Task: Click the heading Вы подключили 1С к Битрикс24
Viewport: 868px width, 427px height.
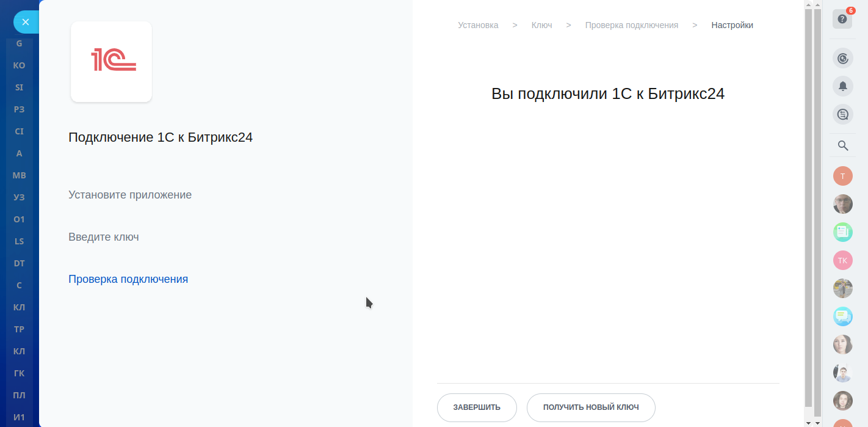Action: click(x=608, y=94)
